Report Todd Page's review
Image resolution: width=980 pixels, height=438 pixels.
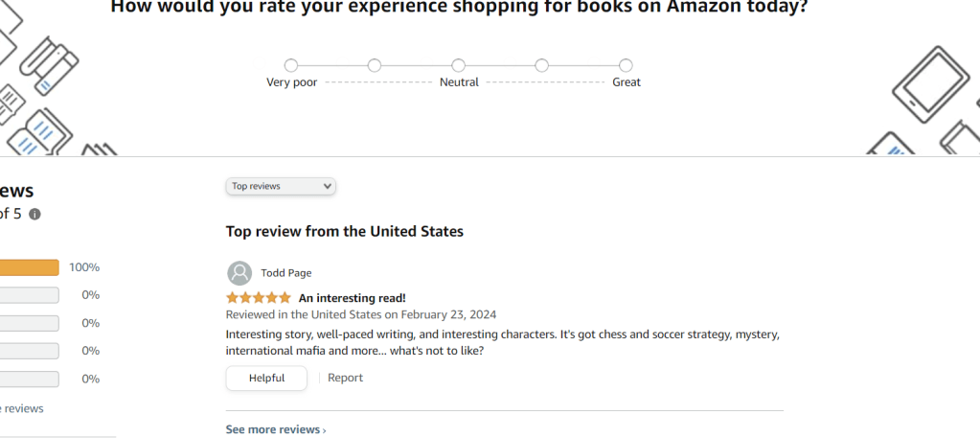(345, 378)
